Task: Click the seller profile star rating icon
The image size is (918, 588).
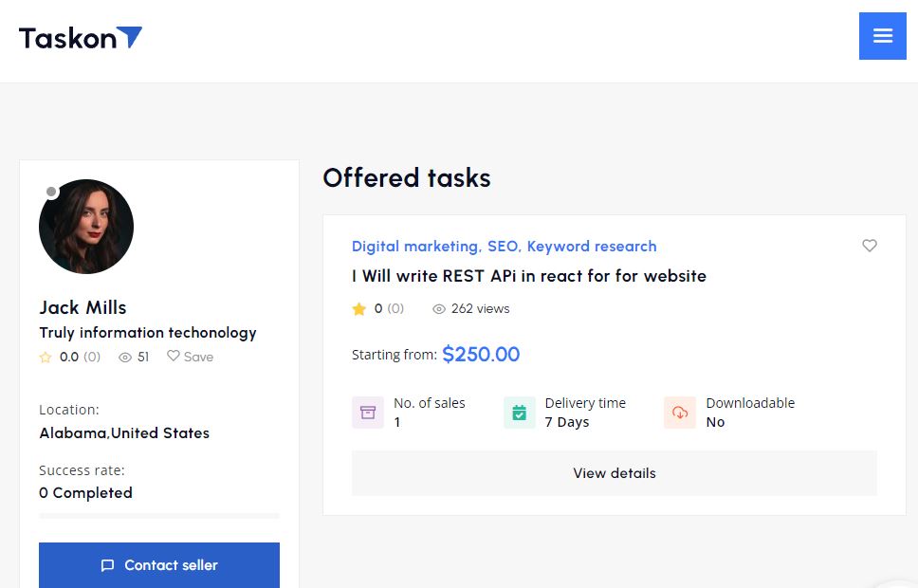Action: [46, 357]
